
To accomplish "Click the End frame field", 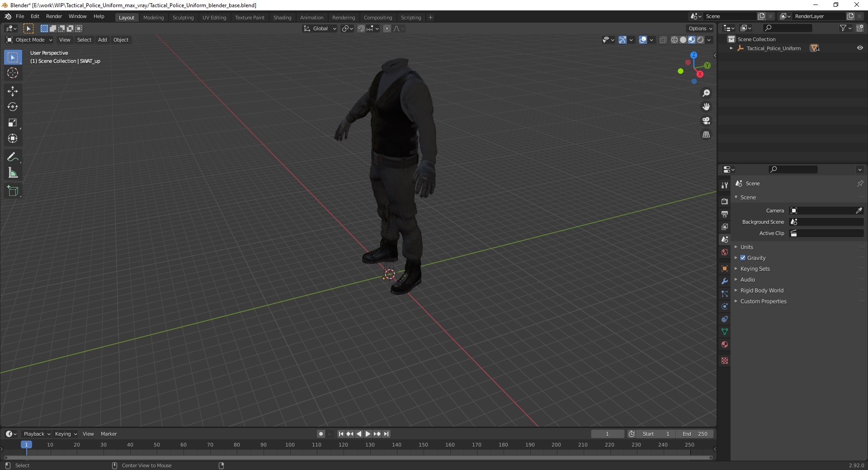I will (x=695, y=434).
